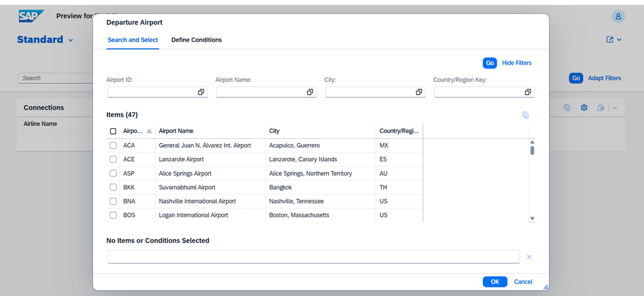
Task: Clear selected items with the X icon
Action: (x=529, y=257)
